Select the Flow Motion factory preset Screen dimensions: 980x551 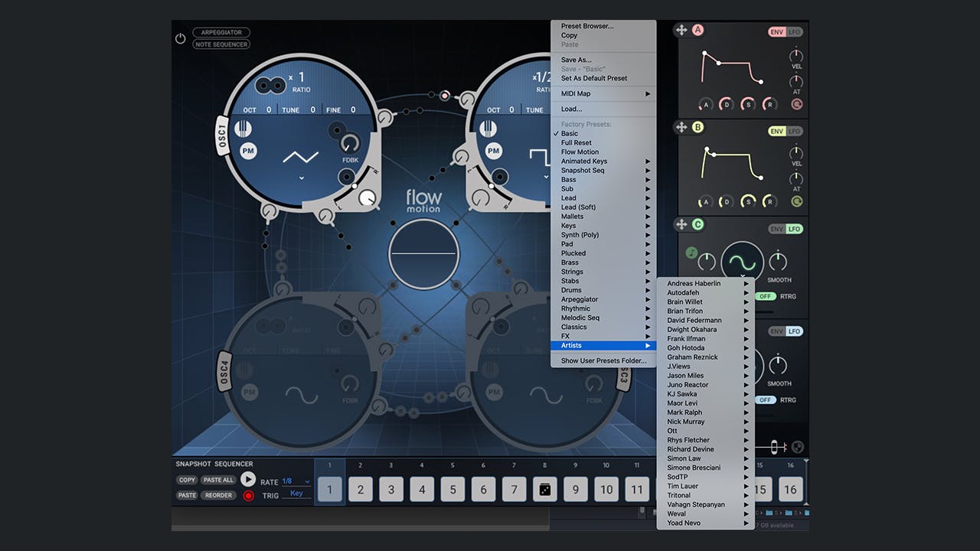[580, 152]
